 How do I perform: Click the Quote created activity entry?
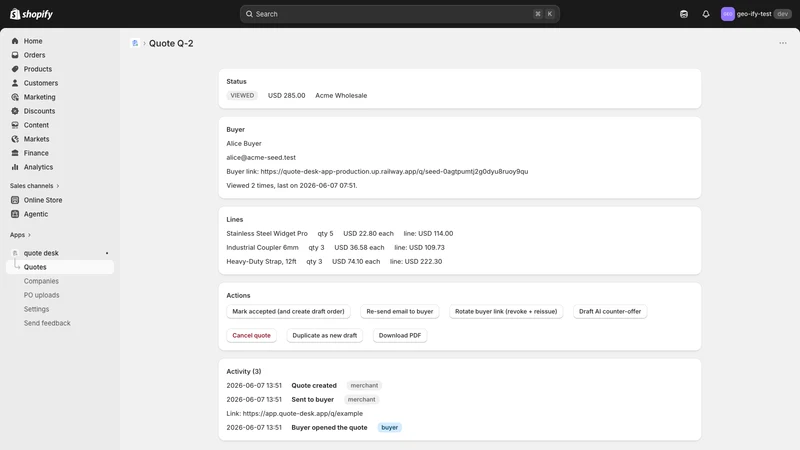coord(314,386)
